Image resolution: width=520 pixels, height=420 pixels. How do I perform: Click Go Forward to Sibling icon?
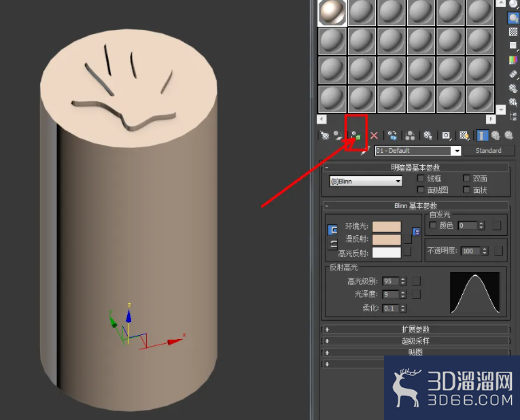(508, 135)
